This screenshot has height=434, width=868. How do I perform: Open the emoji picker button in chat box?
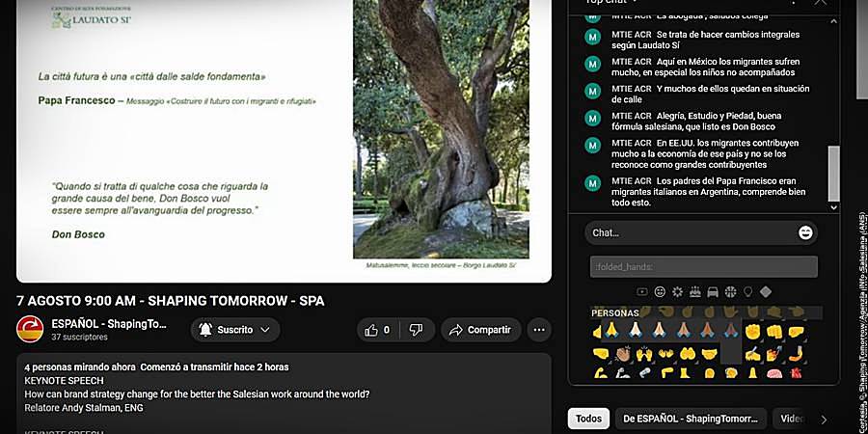point(805,233)
